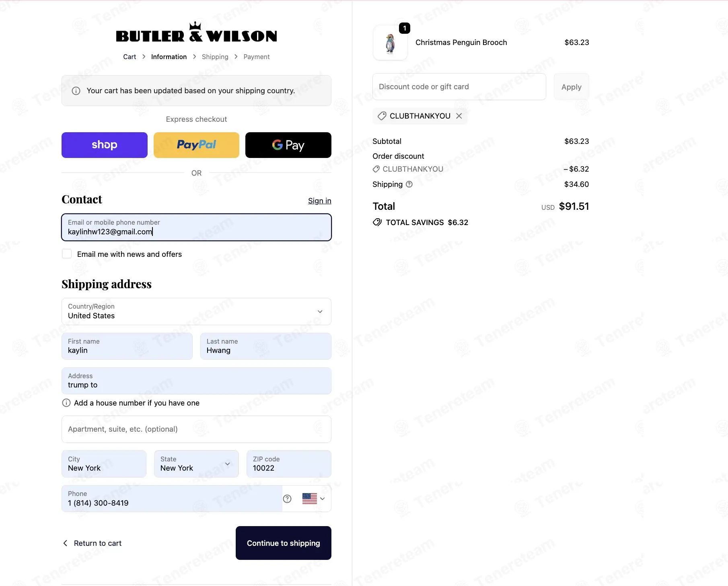
Task: Click the email or phone input field
Action: (196, 227)
